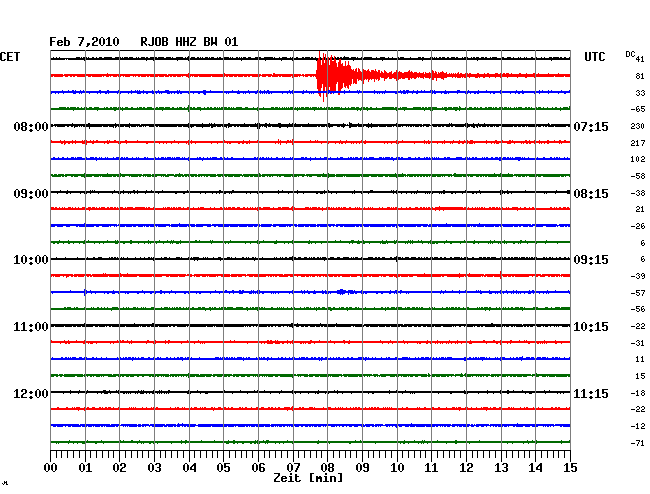This screenshot has width=650, height=494.
Task: Click the Zeit [min] axis title
Action: click(308, 478)
